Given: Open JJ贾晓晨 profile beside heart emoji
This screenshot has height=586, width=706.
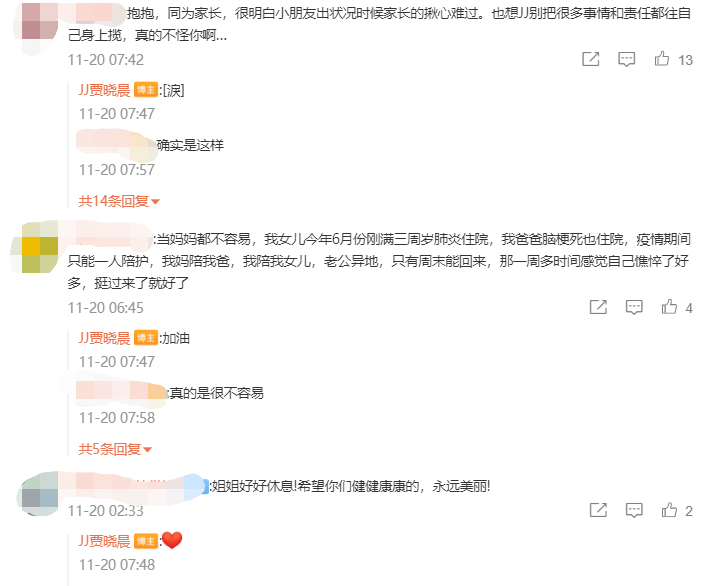Looking at the screenshot, I should click(x=104, y=541).
